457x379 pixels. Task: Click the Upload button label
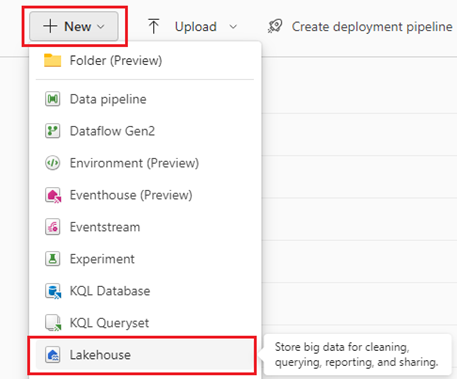[x=196, y=27]
